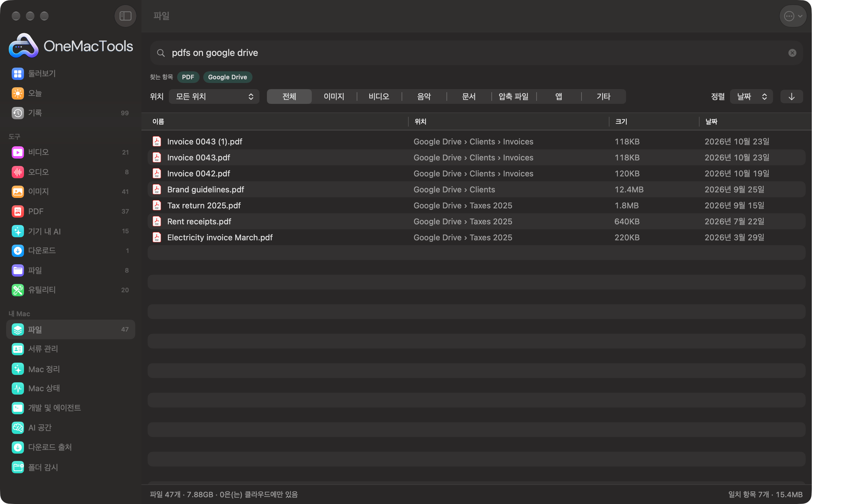861x504 pixels.
Task: Select the Brand guidelines.pdf file
Action: [x=476, y=190]
